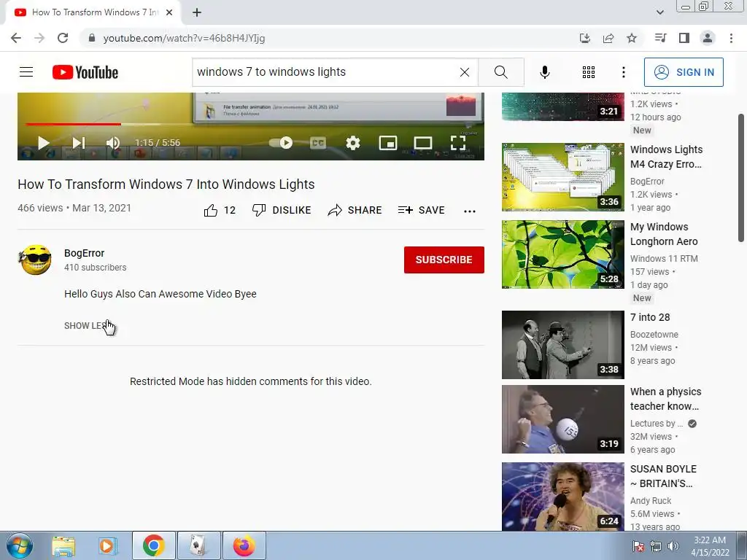The width and height of the screenshot is (747, 560).
Task: Bookmark this tab star
Action: point(632,38)
